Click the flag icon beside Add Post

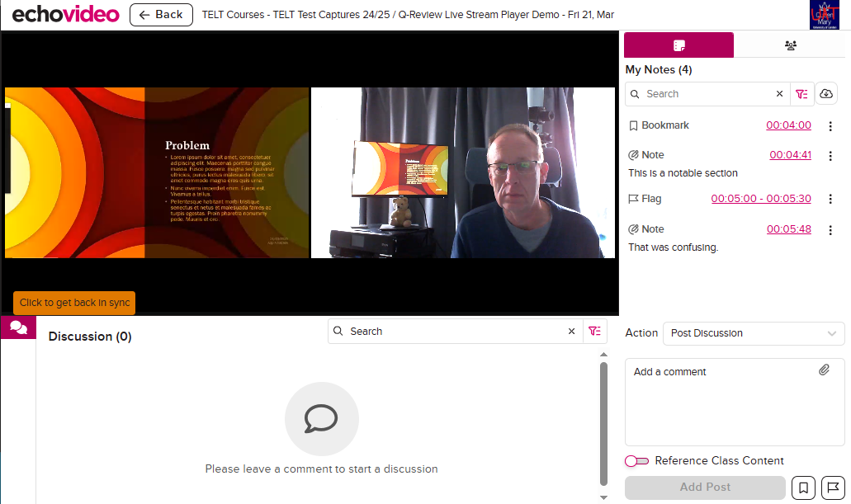point(830,488)
